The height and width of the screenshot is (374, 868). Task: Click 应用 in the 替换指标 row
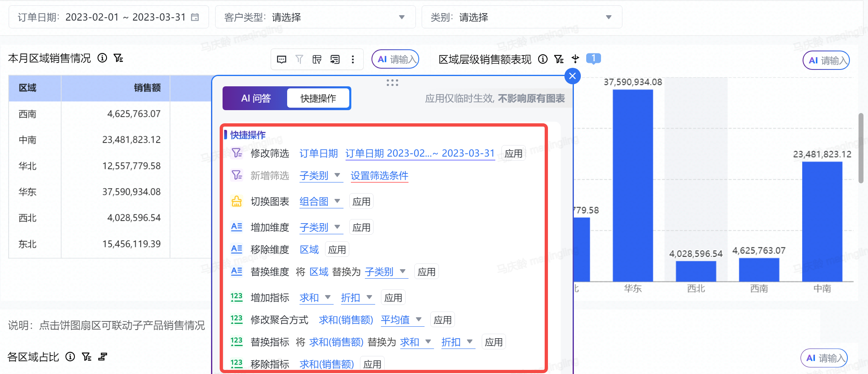494,342
